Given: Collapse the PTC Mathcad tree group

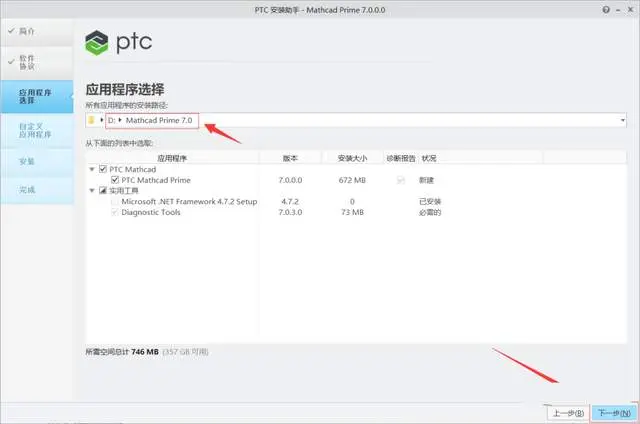Looking at the screenshot, I should [92, 169].
